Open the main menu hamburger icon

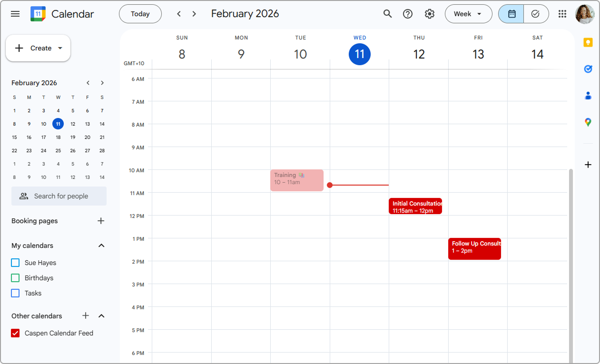coord(15,14)
